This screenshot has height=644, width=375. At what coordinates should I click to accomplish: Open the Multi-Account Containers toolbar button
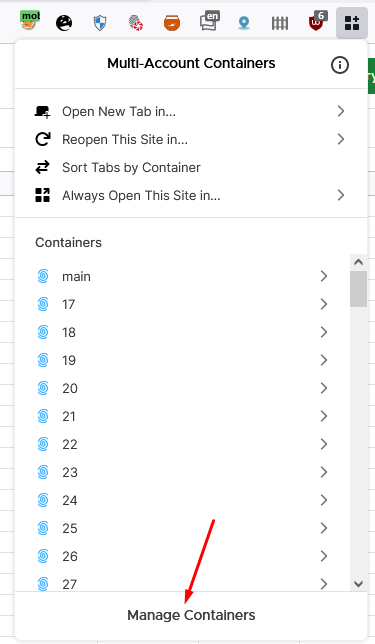[352, 23]
